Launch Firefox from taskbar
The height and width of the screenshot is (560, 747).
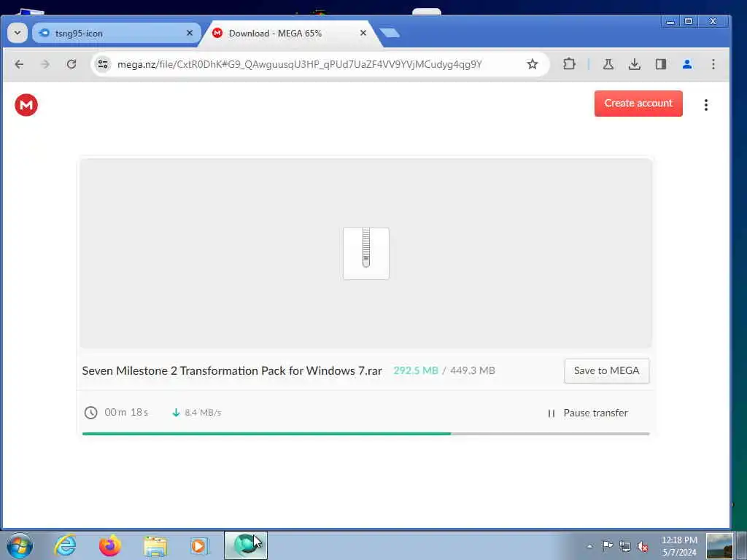pos(110,545)
